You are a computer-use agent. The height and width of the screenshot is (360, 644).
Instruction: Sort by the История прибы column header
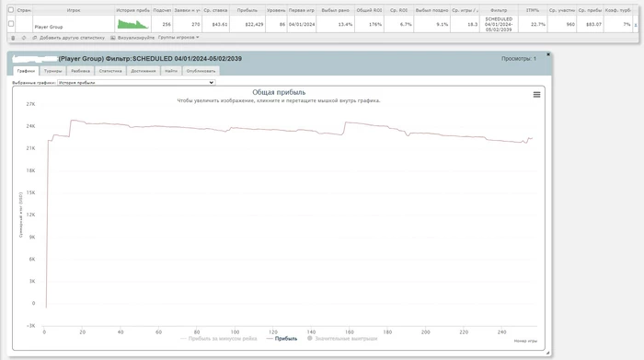coord(132,10)
